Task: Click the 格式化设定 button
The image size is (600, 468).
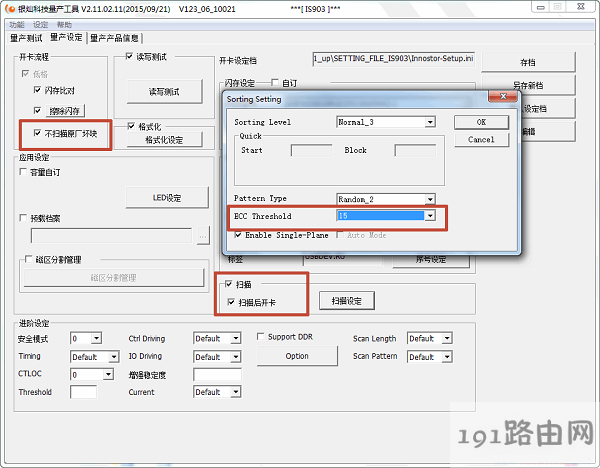Action: click(164, 140)
